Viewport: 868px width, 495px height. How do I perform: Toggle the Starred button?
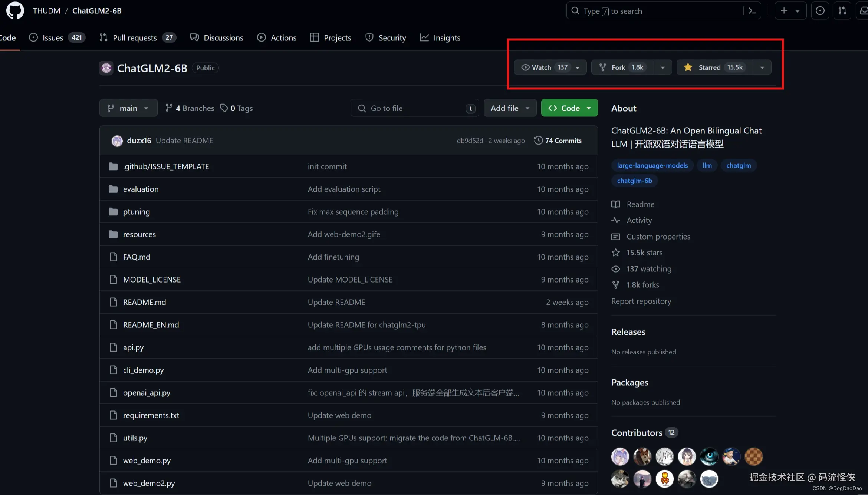click(x=715, y=67)
